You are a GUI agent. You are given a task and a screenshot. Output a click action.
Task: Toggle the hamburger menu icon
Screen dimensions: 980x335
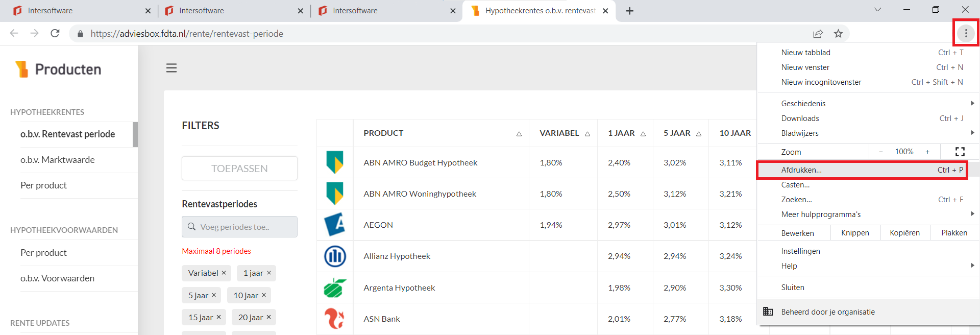tap(171, 68)
